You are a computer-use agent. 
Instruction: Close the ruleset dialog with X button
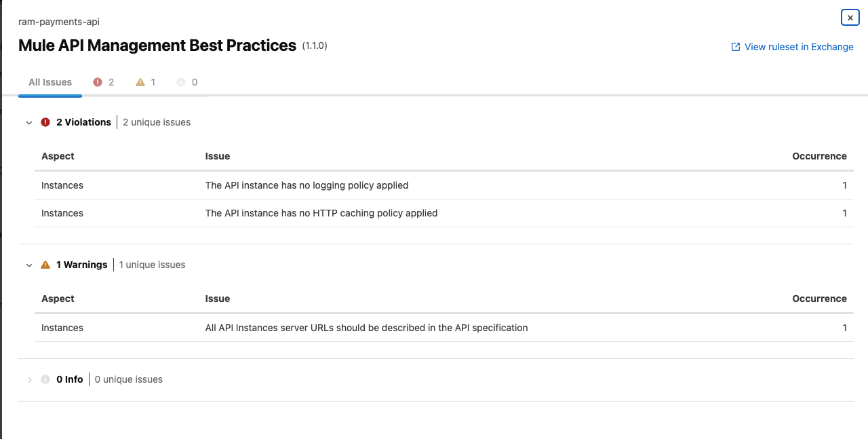pos(850,18)
